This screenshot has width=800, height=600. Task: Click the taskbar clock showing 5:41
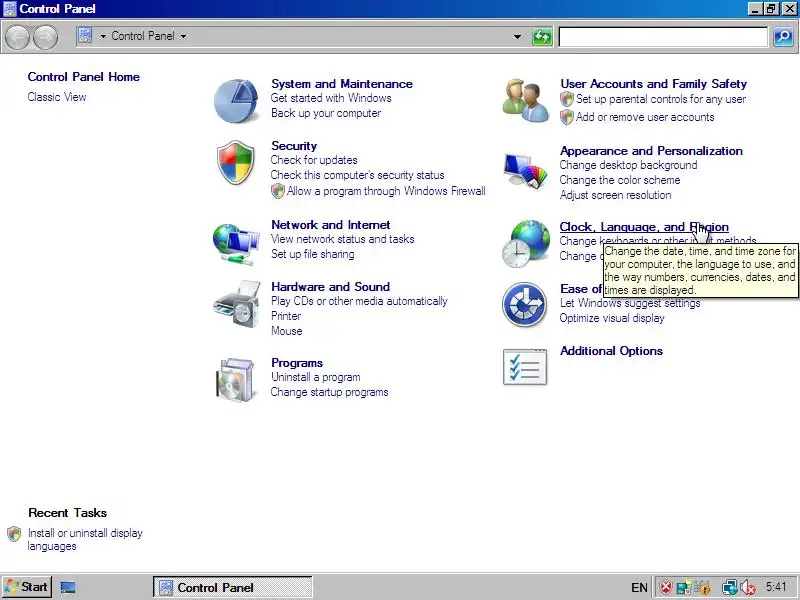[x=776, y=587]
